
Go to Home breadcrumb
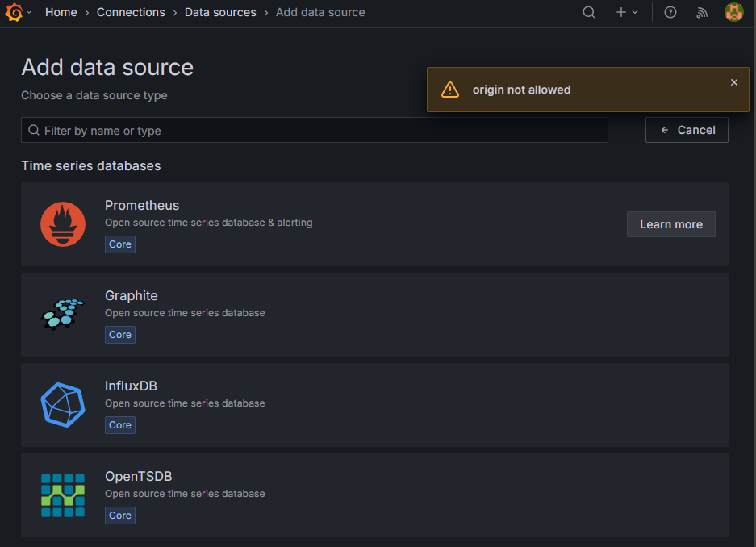click(x=61, y=12)
